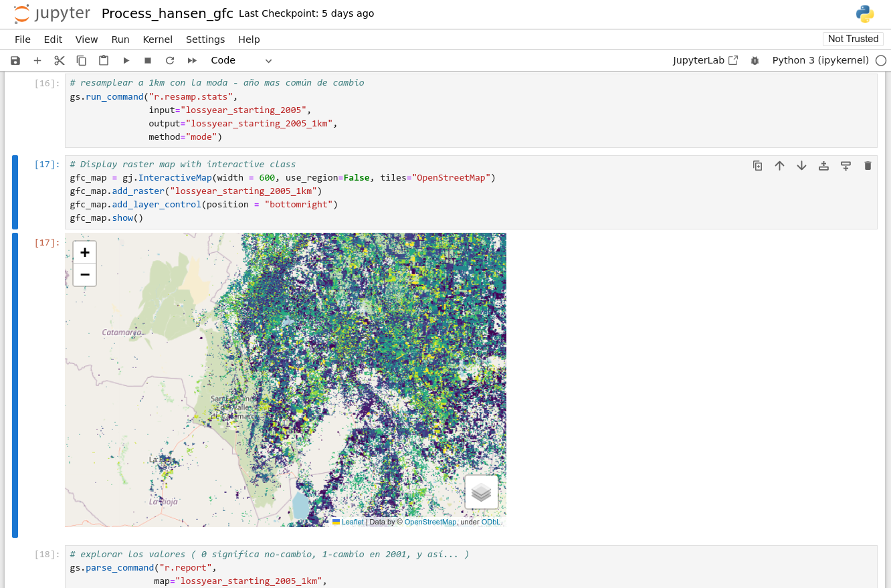891x588 pixels.
Task: Zoom out on the map
Action: pyautogui.click(x=85, y=275)
